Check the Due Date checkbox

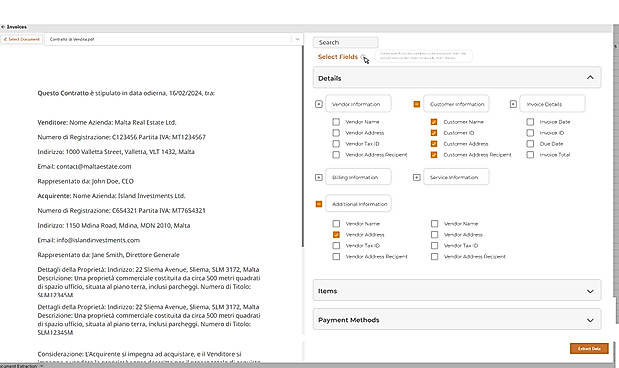tap(530, 144)
